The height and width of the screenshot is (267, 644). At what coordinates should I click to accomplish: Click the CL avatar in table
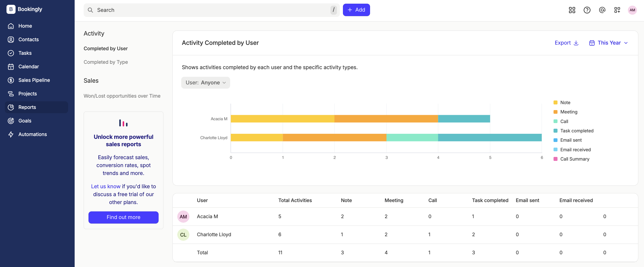183,235
